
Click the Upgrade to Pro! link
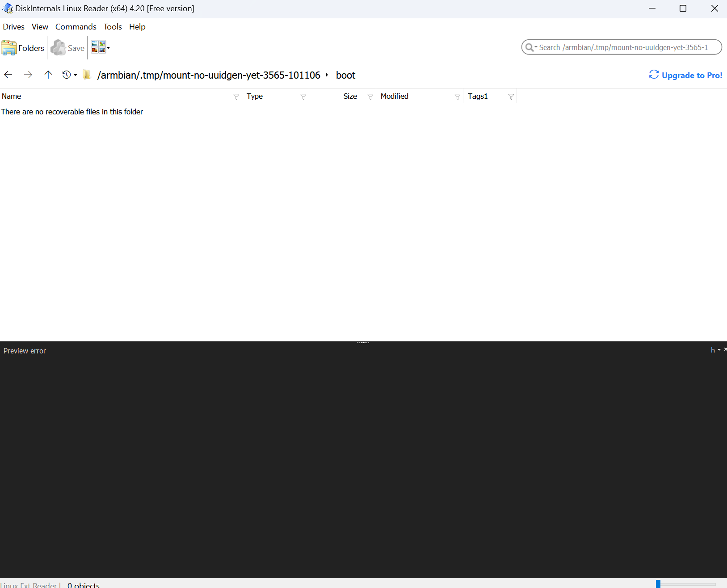tap(685, 75)
